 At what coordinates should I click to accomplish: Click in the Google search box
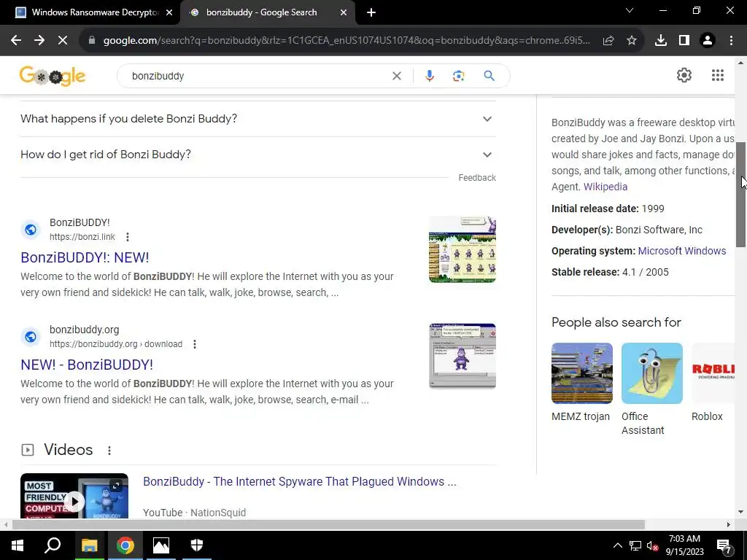(258, 76)
